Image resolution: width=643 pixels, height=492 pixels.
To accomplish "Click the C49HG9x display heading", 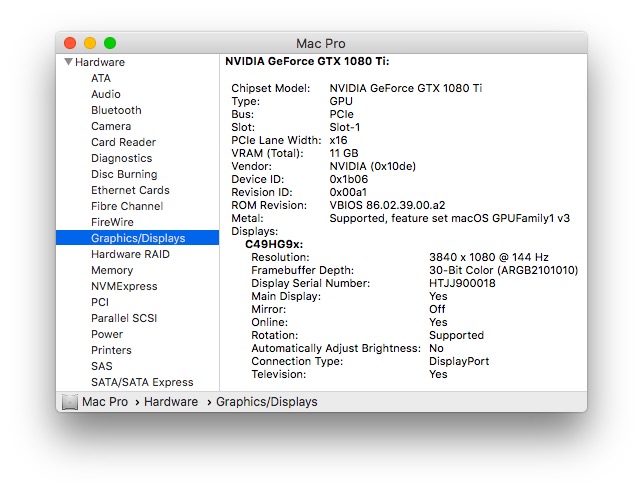I will click(274, 244).
